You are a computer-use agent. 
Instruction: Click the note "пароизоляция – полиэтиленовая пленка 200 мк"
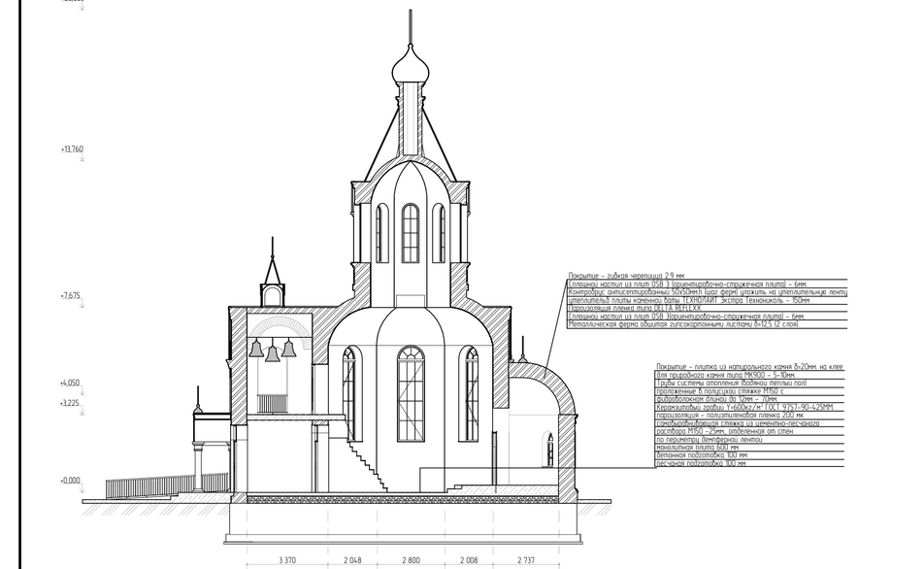pyautogui.click(x=730, y=416)
